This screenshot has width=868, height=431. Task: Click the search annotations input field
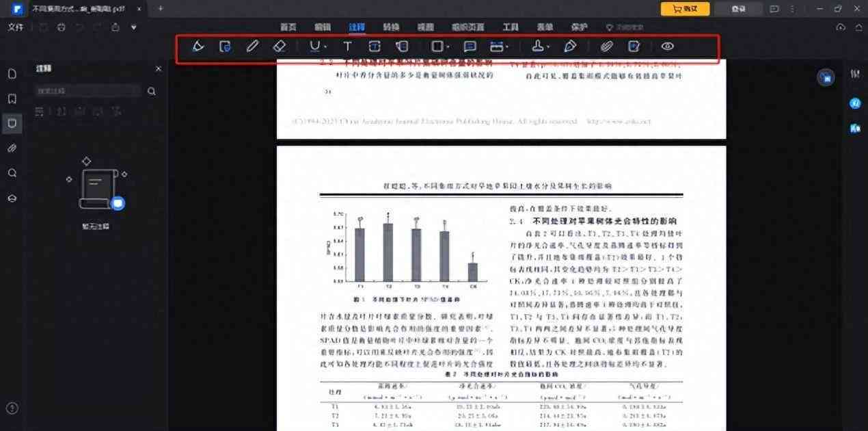coord(87,91)
